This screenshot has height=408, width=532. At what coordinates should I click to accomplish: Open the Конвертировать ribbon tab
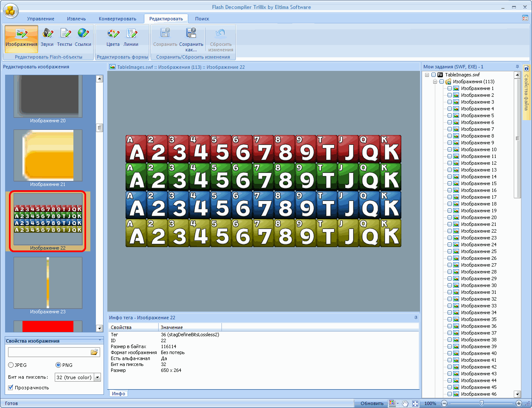coord(118,19)
